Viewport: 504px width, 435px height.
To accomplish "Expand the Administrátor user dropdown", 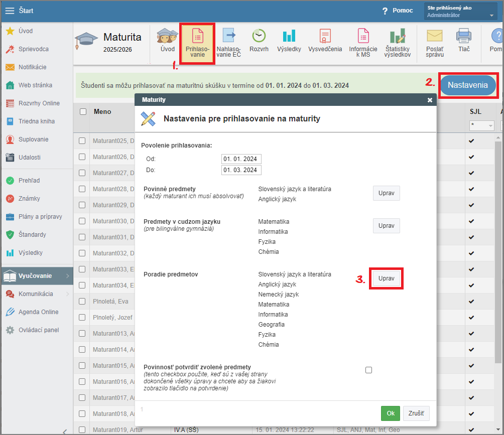I will point(491,16).
